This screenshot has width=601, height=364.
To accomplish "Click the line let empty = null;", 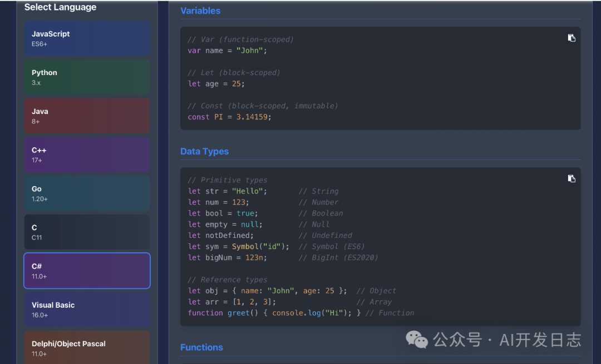I will [x=225, y=225].
